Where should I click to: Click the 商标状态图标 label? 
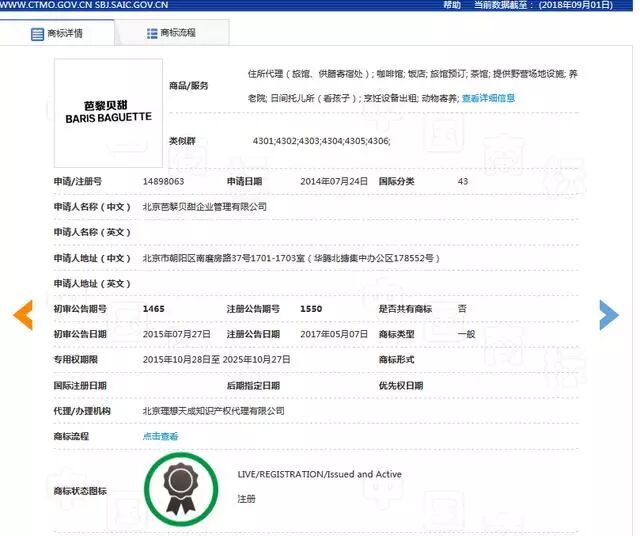80,491
